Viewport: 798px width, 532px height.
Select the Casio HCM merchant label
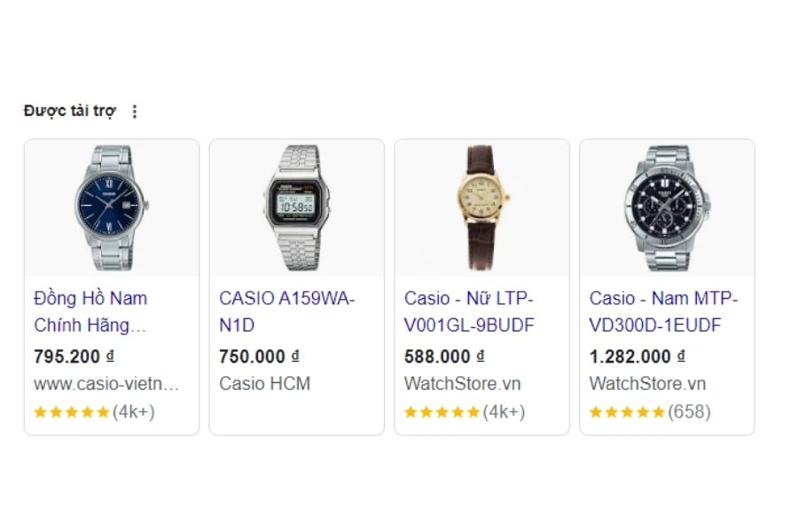[263, 384]
